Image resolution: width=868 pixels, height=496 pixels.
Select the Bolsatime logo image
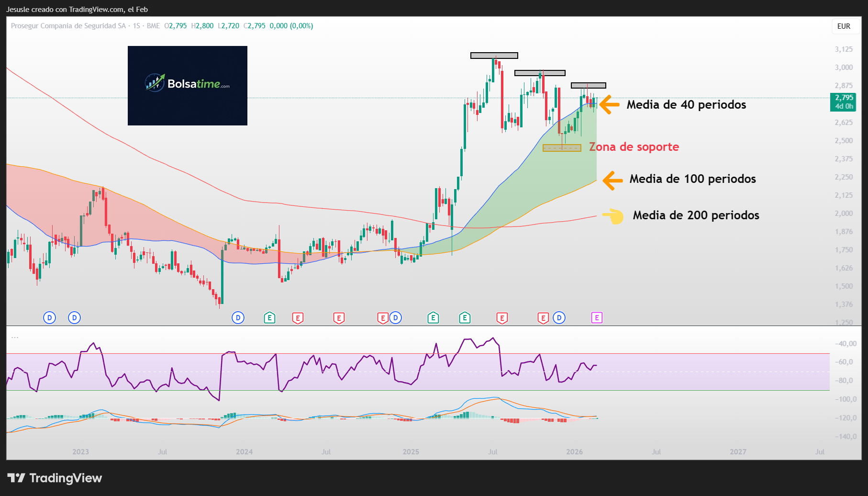tap(187, 85)
